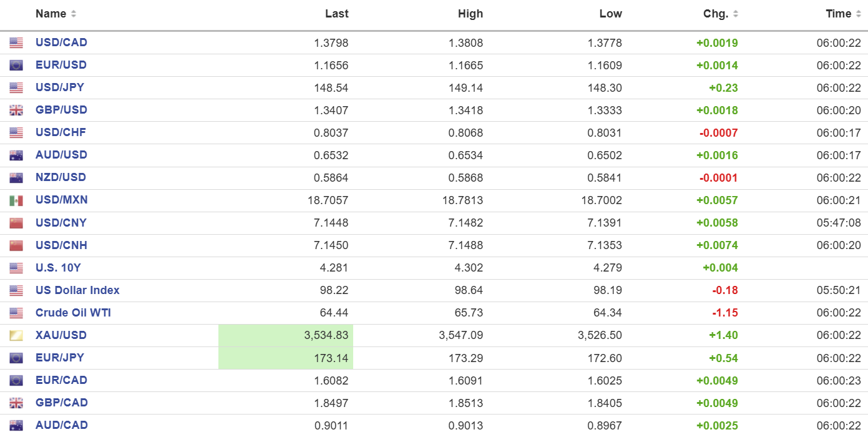
Task: Click the highlighted EUR/JPY last price 173.14
Action: coord(333,358)
